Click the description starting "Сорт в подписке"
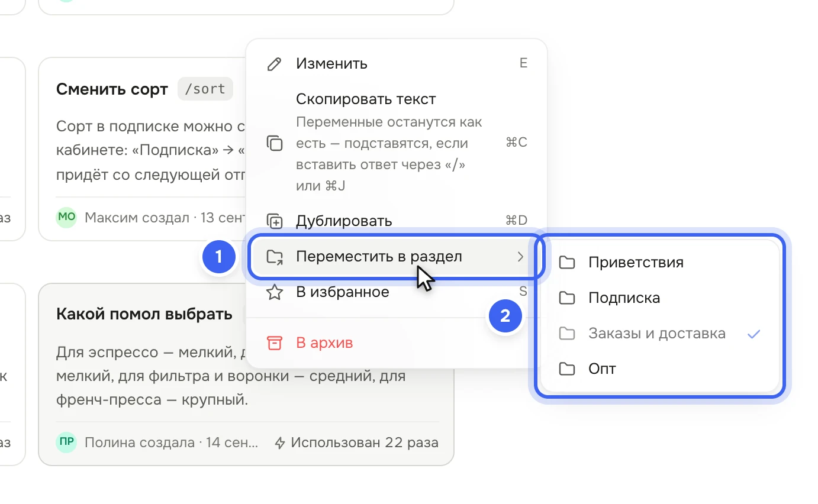Image resolution: width=818 pixels, height=504 pixels. pyautogui.click(x=151, y=150)
